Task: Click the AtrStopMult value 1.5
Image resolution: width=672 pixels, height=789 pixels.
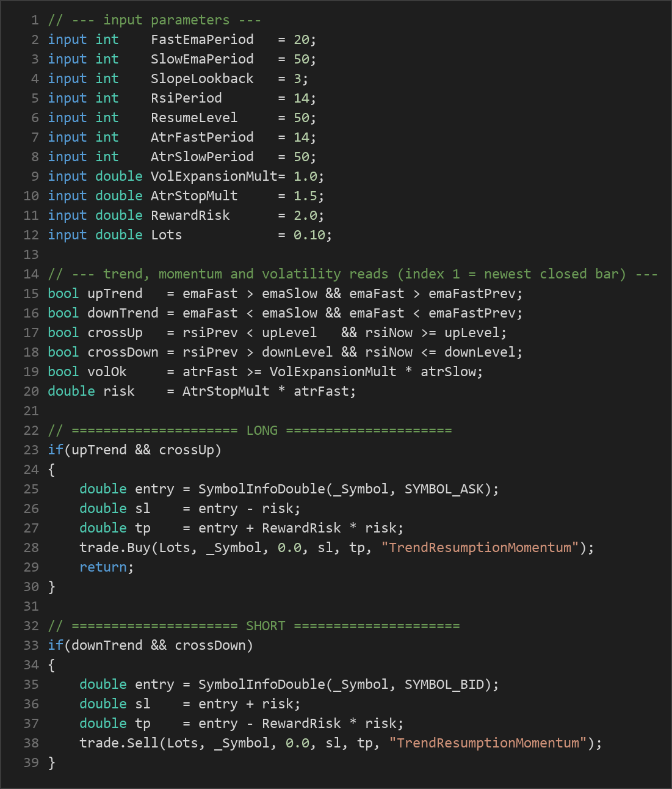Action: tap(305, 196)
